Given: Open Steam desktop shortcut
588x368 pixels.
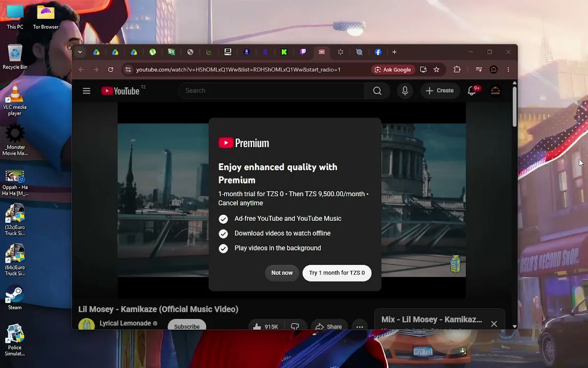Looking at the screenshot, I should [x=15, y=298].
